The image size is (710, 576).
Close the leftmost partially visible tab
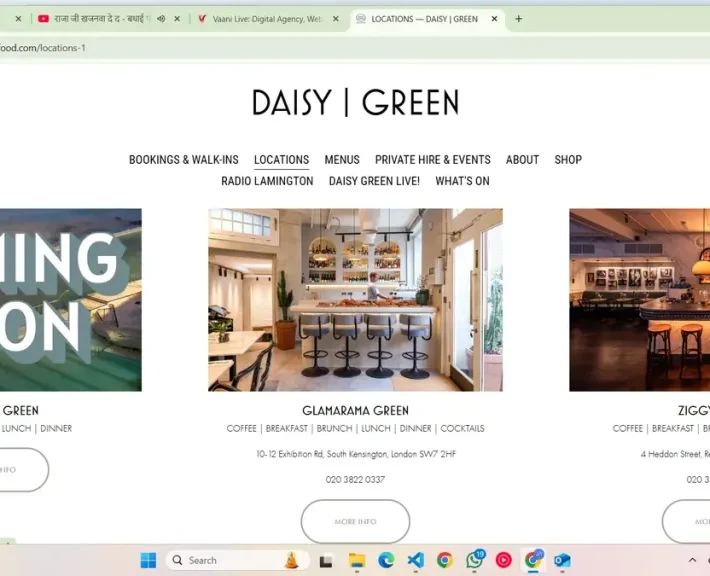[x=18, y=19]
